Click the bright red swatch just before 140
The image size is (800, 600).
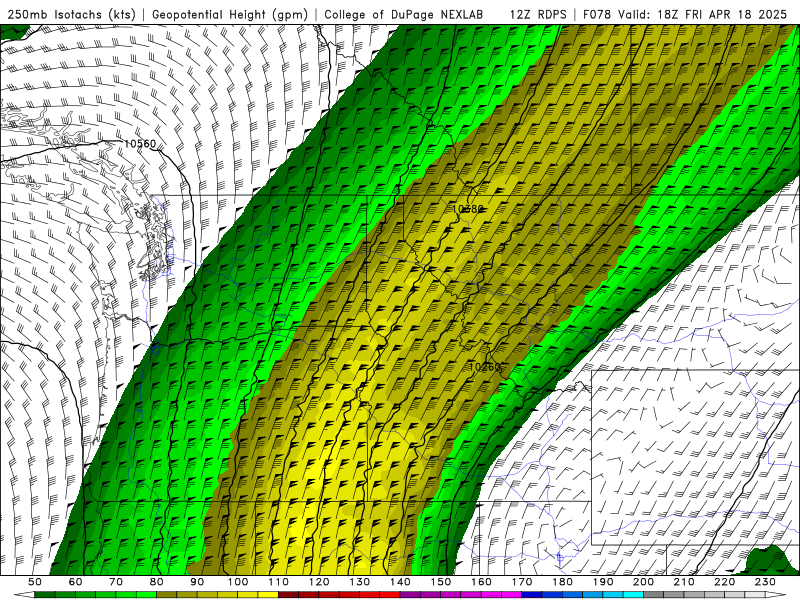click(390, 595)
